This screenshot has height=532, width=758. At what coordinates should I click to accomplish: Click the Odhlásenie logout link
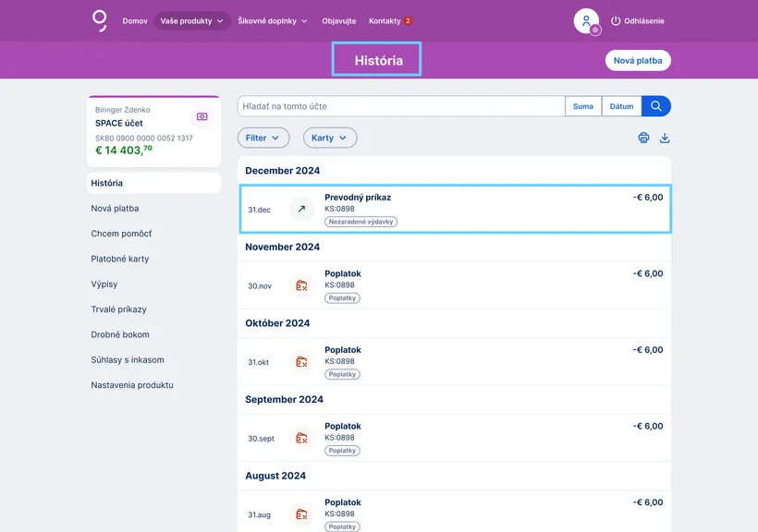[x=637, y=21]
